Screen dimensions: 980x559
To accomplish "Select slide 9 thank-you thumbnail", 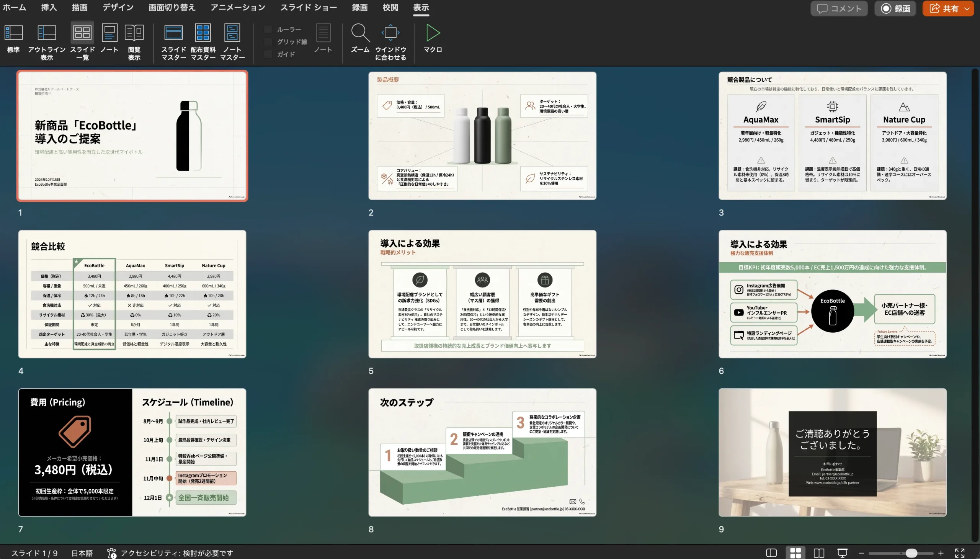I will (832, 452).
